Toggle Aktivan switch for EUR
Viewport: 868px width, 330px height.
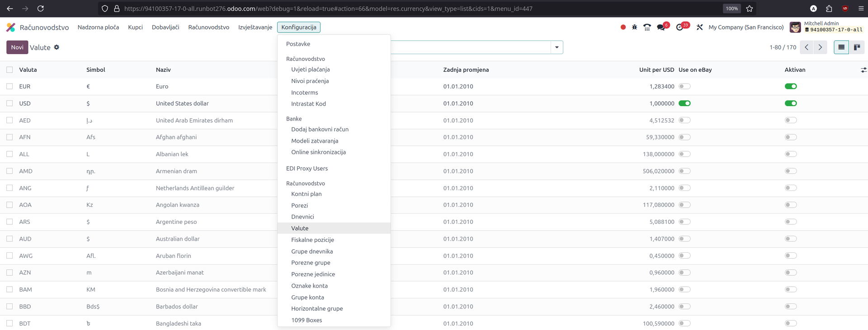[790, 86]
